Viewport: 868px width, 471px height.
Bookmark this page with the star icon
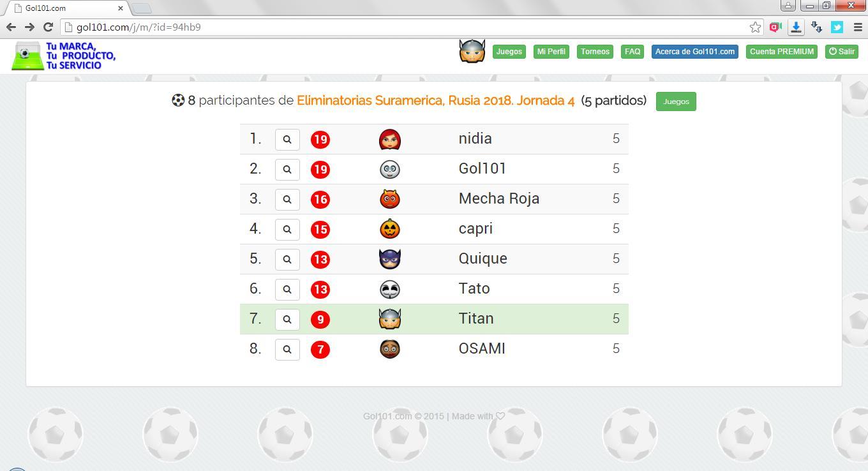(755, 27)
